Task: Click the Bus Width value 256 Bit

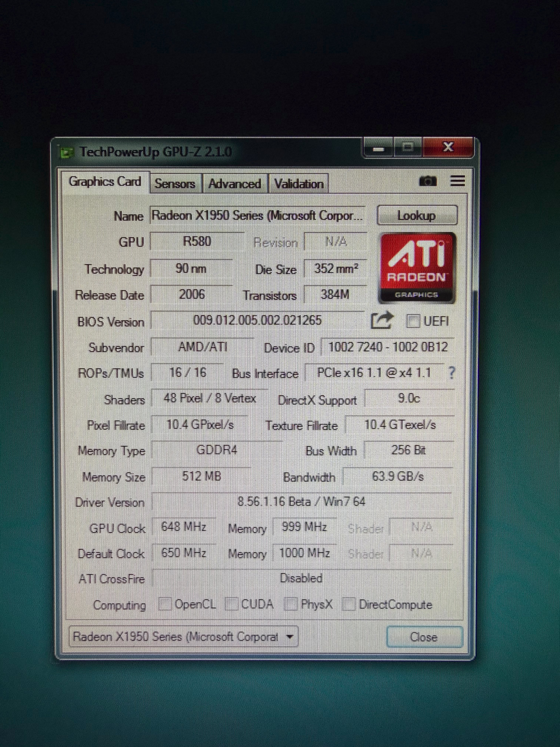Action: [409, 450]
